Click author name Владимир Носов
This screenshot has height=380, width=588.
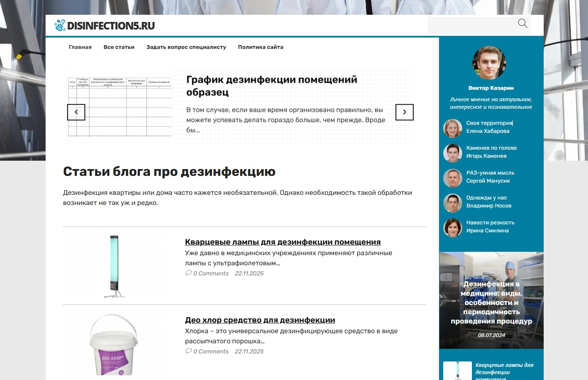[x=489, y=206]
